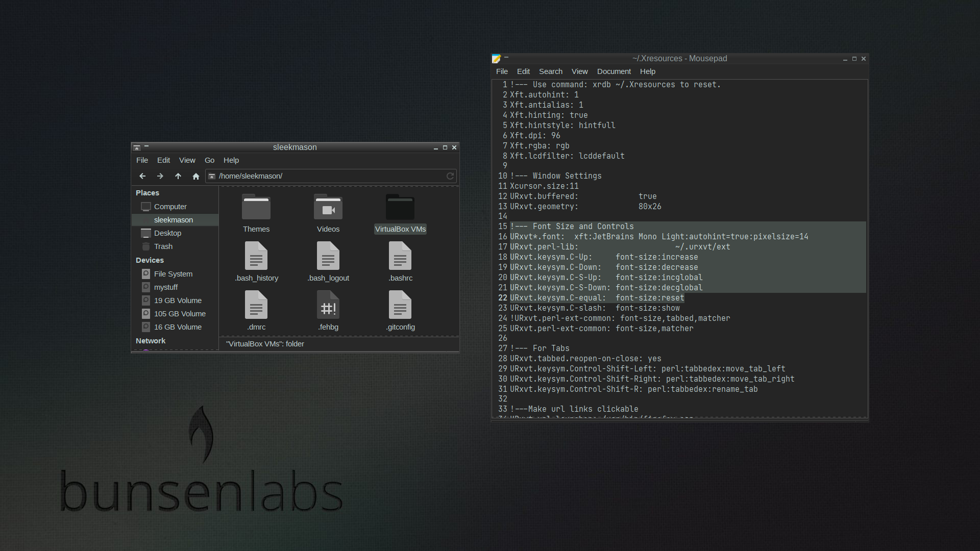Go forward in file manager

(x=160, y=176)
